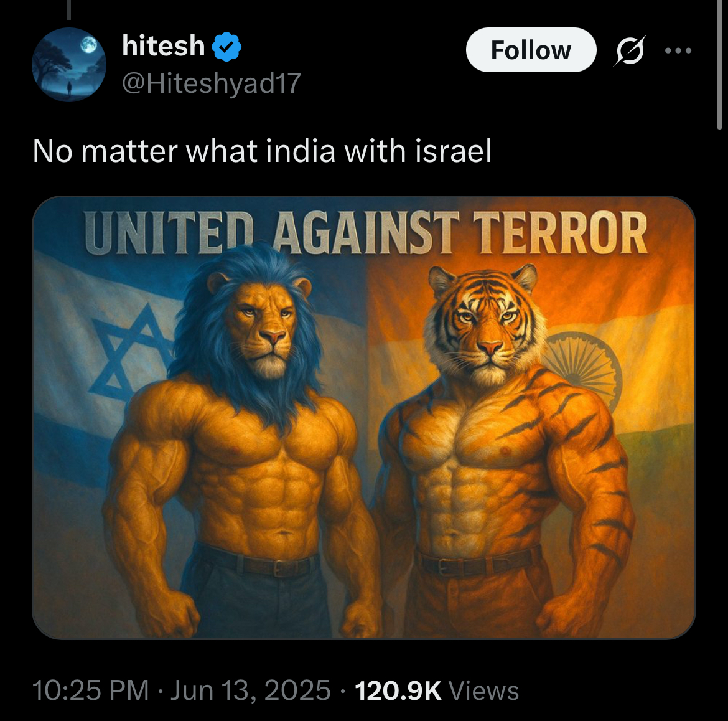728x721 pixels.
Task: Open the hitesh display name link
Action: click(164, 46)
